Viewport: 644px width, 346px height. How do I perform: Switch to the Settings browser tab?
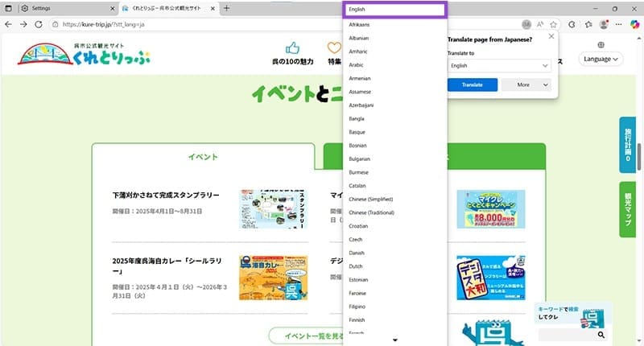point(56,8)
